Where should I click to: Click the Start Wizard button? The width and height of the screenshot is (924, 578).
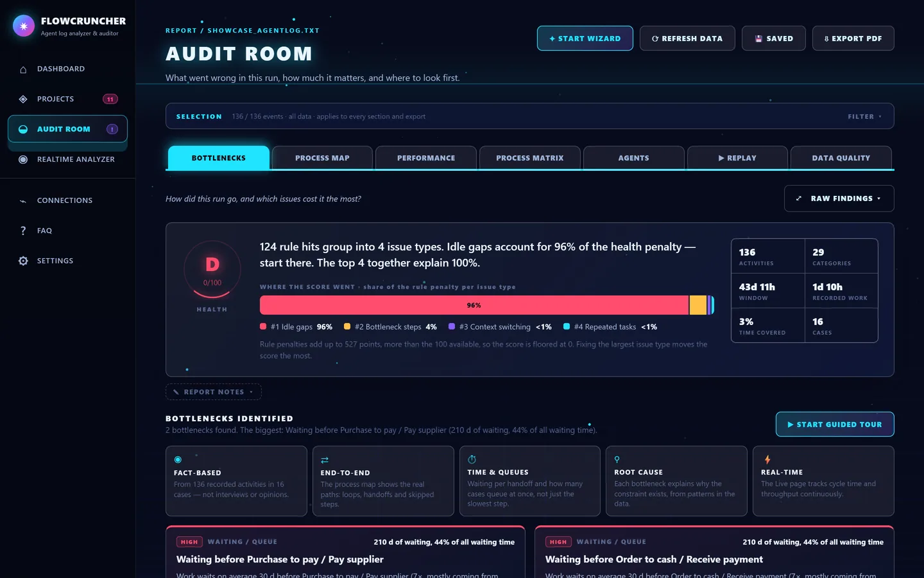pyautogui.click(x=585, y=39)
